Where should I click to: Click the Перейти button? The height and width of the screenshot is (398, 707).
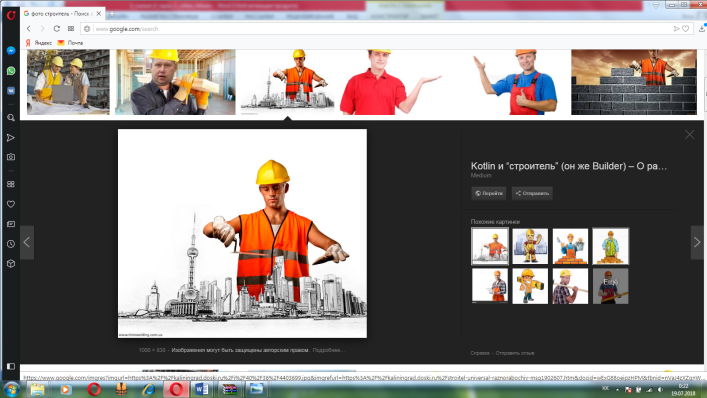489,193
